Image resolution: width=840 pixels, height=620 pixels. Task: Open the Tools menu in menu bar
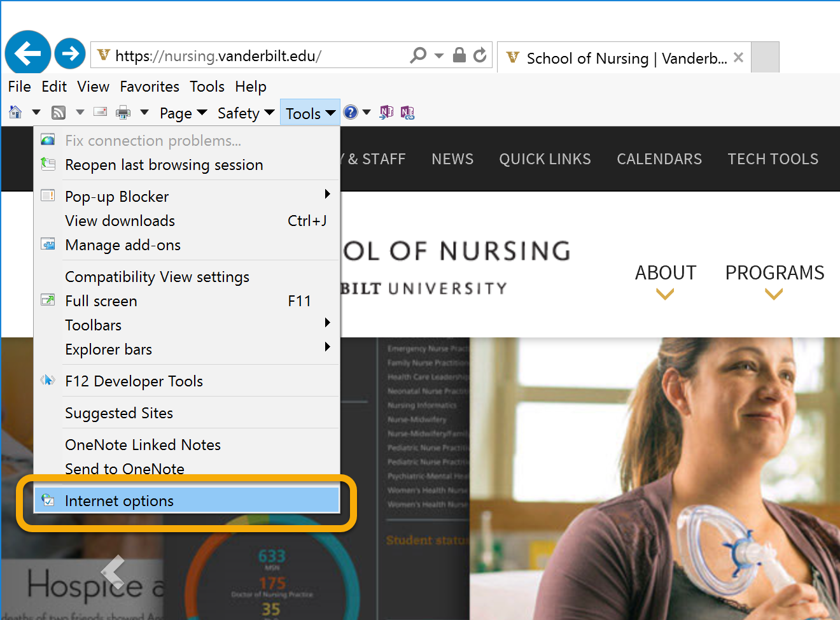(207, 87)
